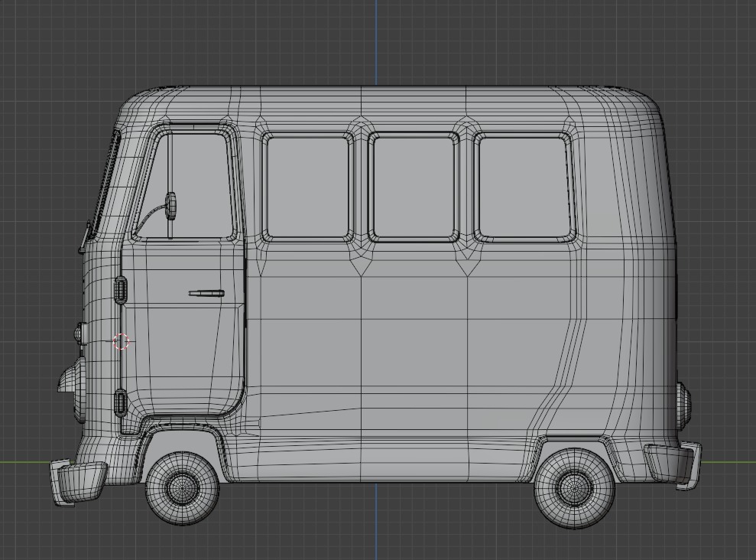
Task: Click the first passenger window behind the door
Action: (x=307, y=187)
